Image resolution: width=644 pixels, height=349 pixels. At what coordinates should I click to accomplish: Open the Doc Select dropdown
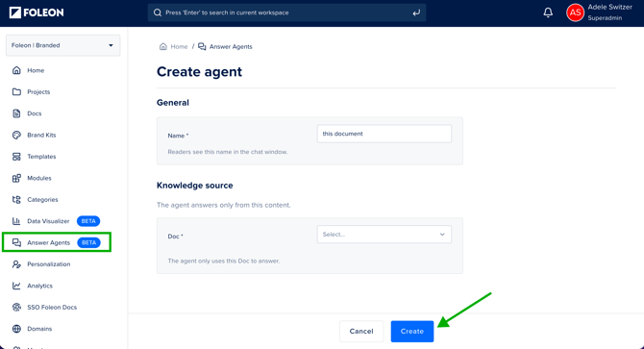pyautogui.click(x=384, y=235)
